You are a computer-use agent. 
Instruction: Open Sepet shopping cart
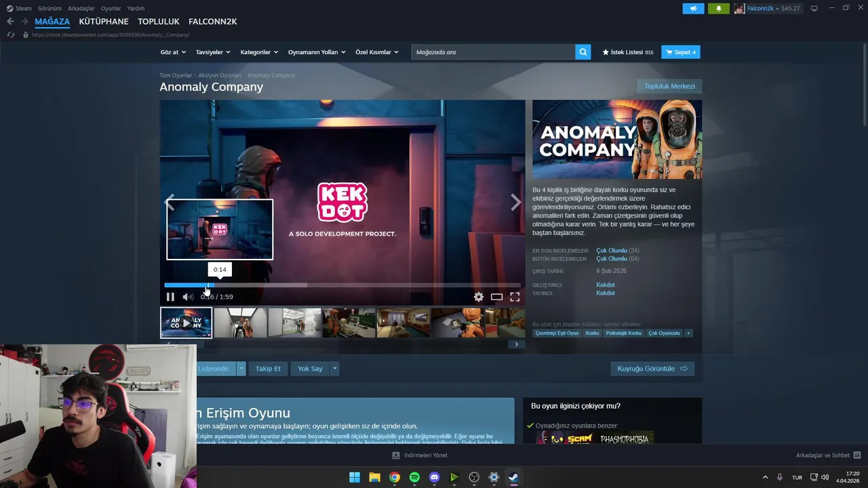(681, 52)
